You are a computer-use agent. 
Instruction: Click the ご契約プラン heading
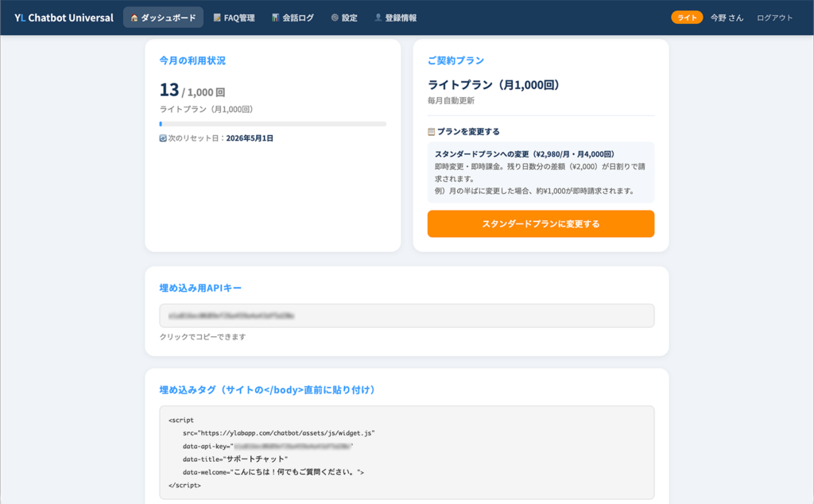click(455, 60)
